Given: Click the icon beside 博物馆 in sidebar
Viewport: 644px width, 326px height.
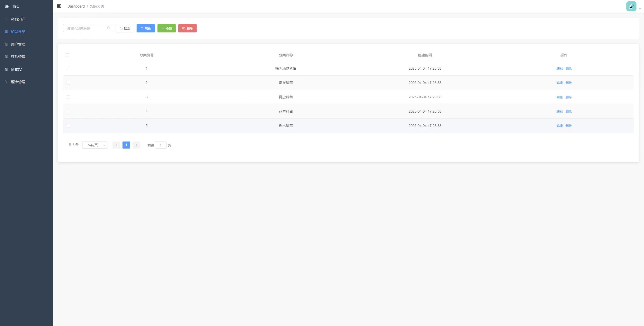Looking at the screenshot, I should click(6, 69).
